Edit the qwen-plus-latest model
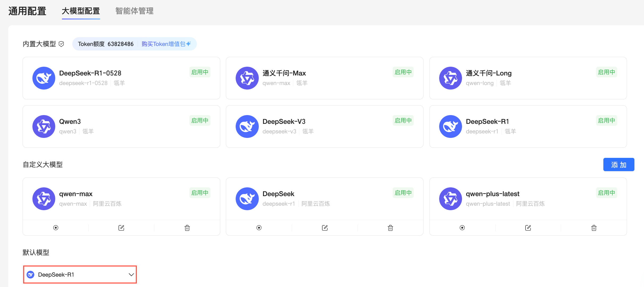 528,228
